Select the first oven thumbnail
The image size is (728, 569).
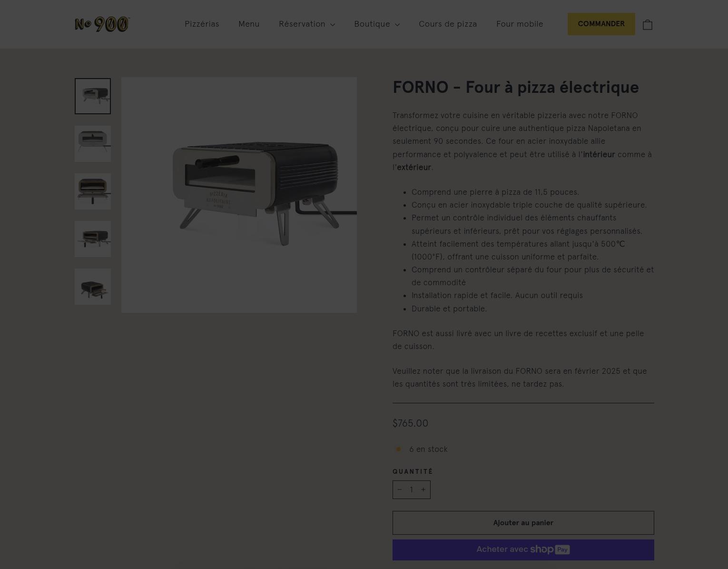[93, 96]
